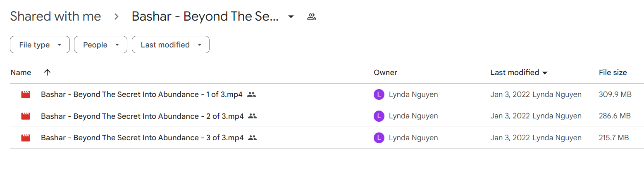Image resolution: width=644 pixels, height=184 pixels.
Task: Open the Last modified filter dropdown
Action: [x=171, y=45]
